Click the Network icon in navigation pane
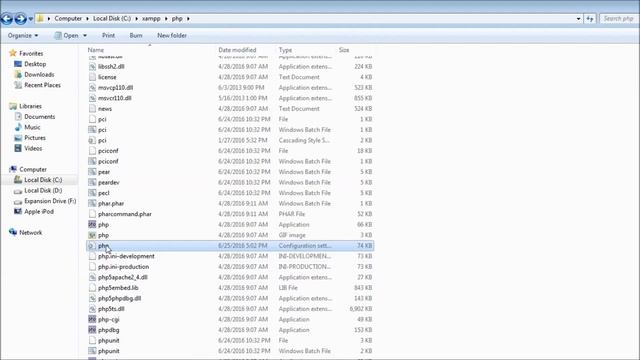 (x=13, y=232)
